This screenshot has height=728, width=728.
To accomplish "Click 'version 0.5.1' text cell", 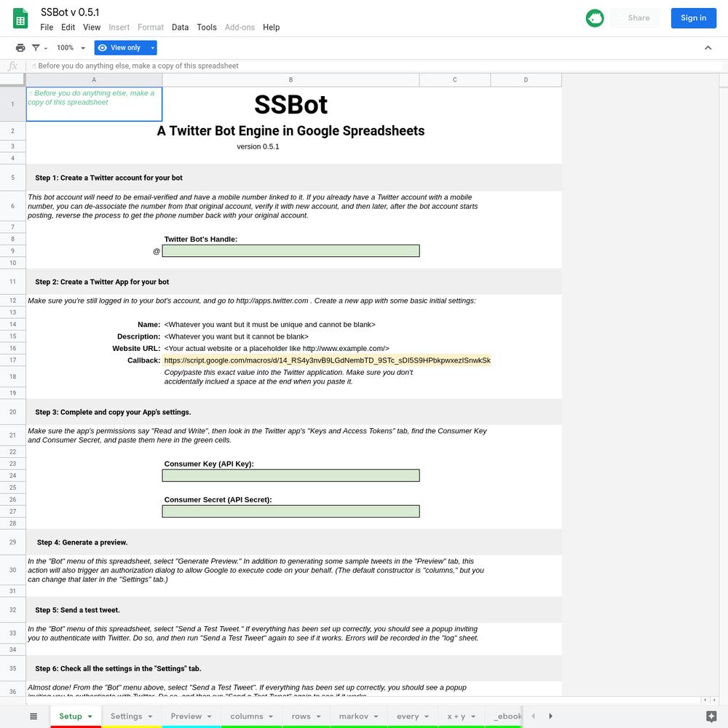I will [258, 147].
